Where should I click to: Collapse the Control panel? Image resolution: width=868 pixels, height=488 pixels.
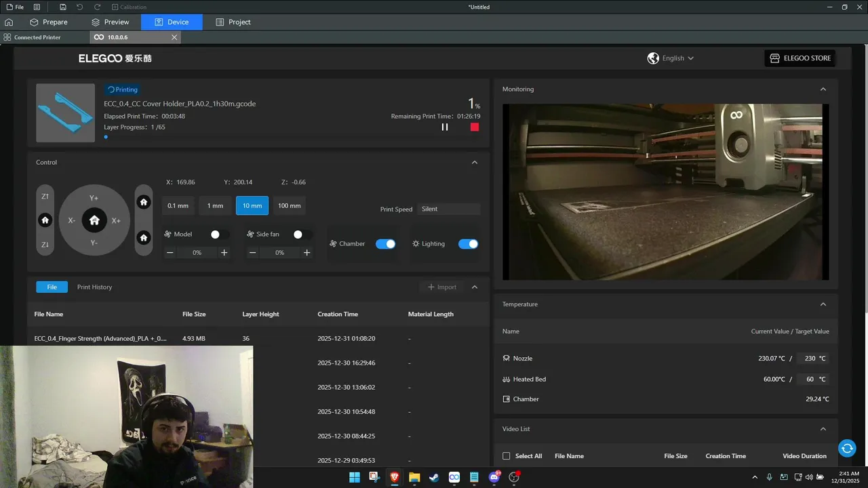coord(475,163)
